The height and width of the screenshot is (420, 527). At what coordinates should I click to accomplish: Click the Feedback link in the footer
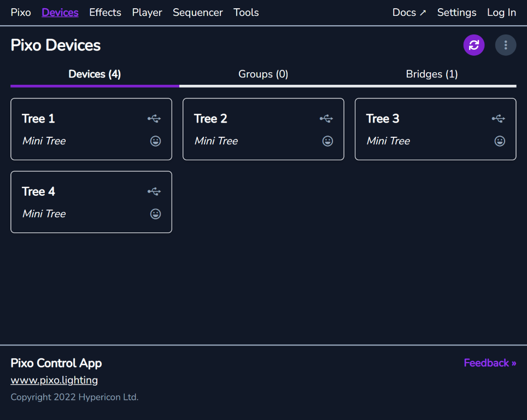489,363
